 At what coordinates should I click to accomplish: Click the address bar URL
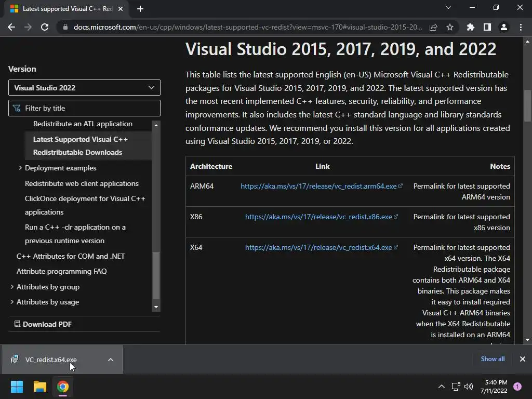point(248,27)
